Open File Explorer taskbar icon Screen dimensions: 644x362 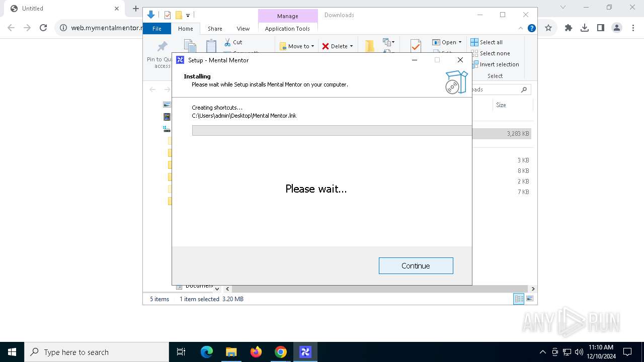(231, 352)
